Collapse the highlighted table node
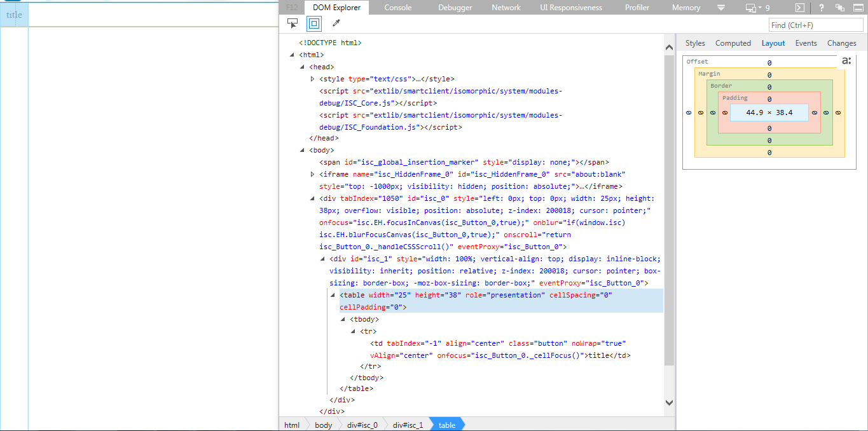Screen dimensions: 868x431 (x=333, y=295)
